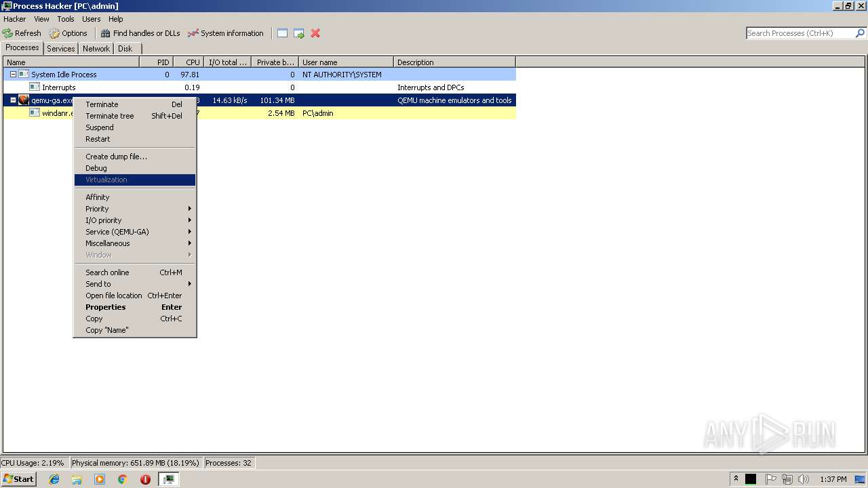This screenshot has height=488, width=868.
Task: Expand the I/O priority submenu
Action: (135, 220)
